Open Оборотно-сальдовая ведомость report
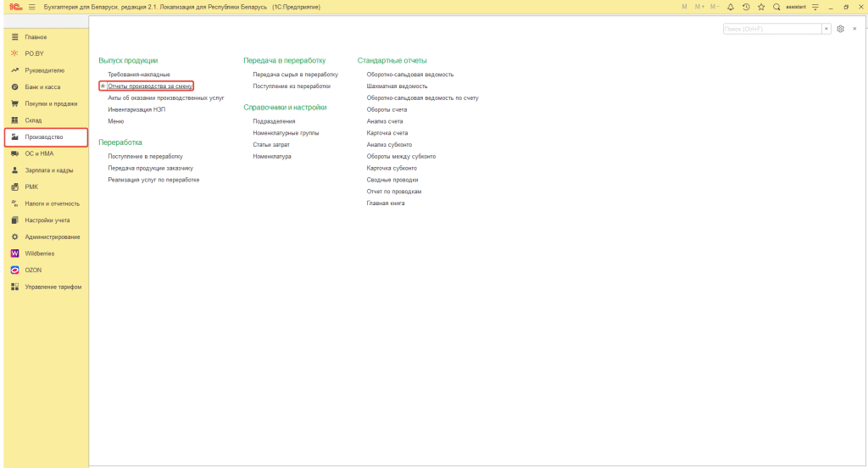This screenshot has width=868, height=468. click(x=410, y=75)
